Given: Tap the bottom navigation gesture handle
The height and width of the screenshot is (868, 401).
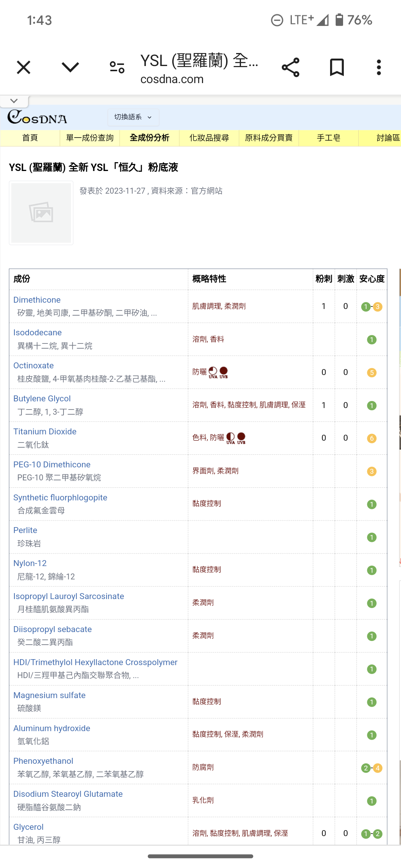Looking at the screenshot, I should tap(200, 856).
